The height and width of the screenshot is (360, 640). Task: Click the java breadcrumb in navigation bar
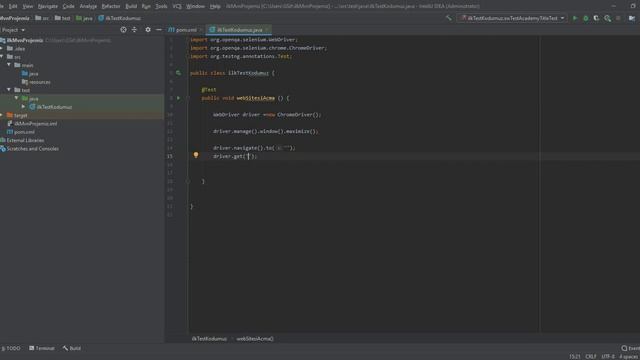[x=84, y=18]
